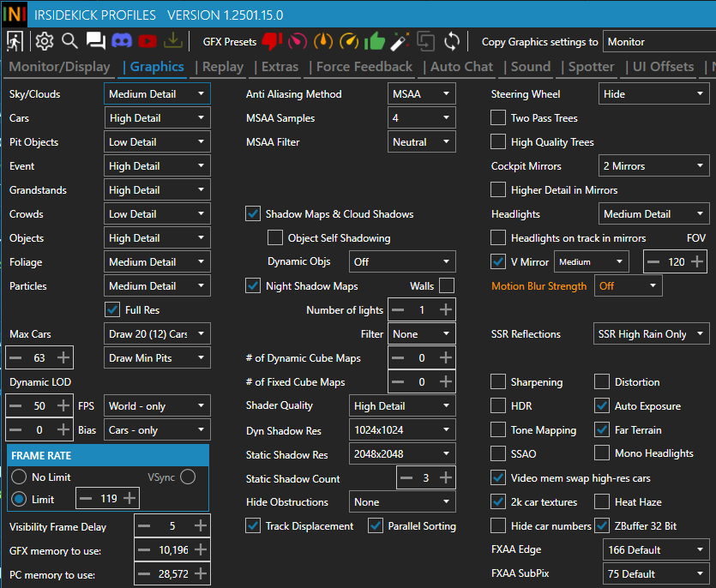Open Cars detail dropdown
This screenshot has width=716, height=588.
157,117
